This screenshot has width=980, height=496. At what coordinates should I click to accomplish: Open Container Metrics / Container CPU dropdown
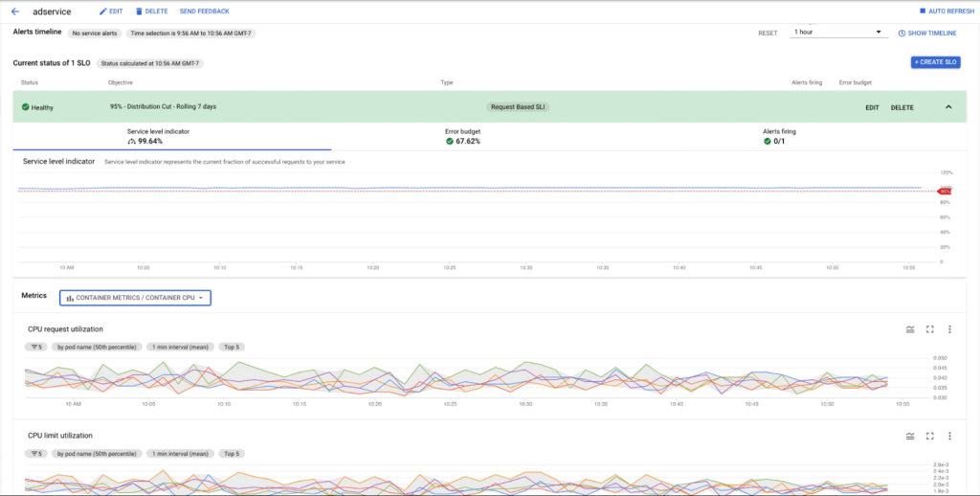click(135, 298)
